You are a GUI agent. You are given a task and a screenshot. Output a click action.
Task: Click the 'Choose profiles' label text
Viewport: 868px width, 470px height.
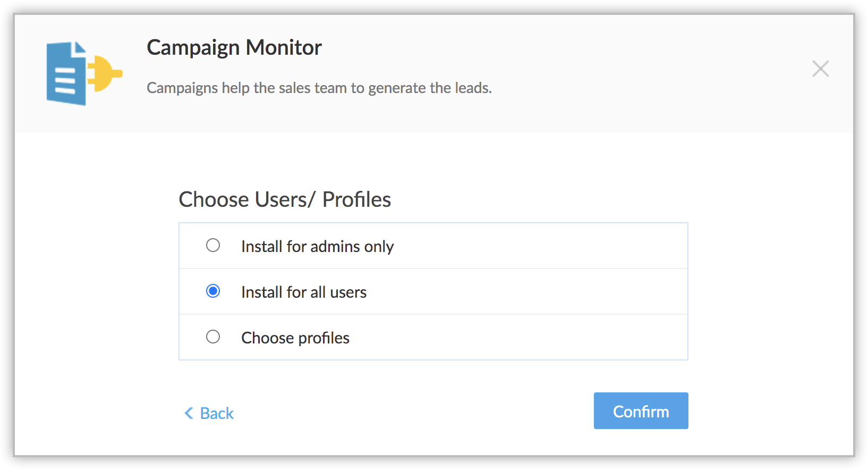point(295,338)
